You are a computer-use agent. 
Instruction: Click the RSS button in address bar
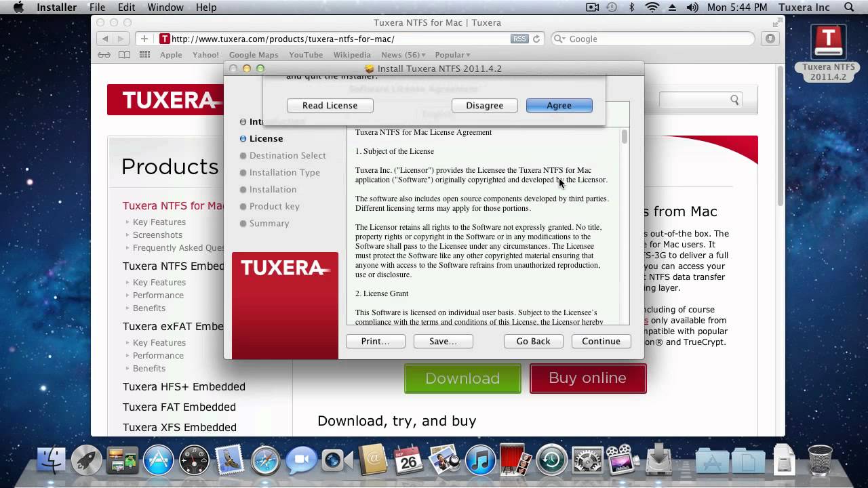(x=519, y=39)
